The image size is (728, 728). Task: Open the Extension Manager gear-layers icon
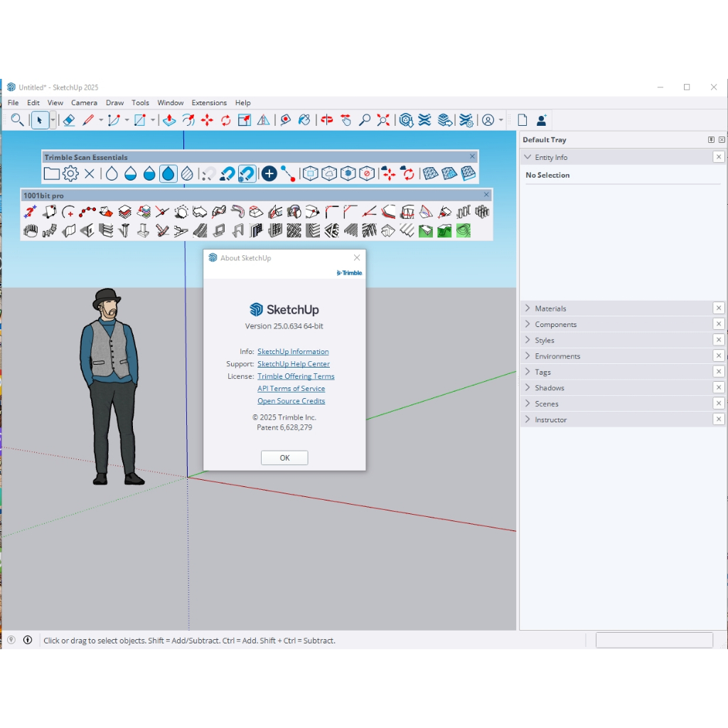pyautogui.click(x=466, y=120)
